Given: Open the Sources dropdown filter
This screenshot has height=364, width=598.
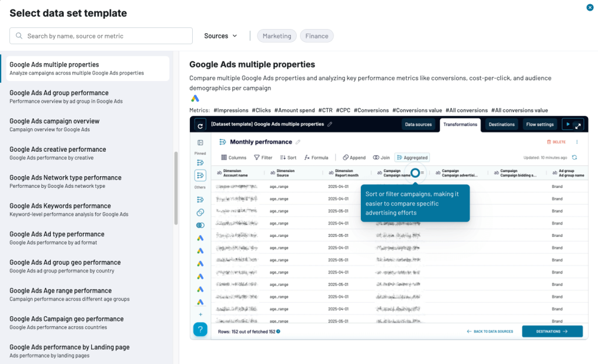Looking at the screenshot, I should pyautogui.click(x=220, y=36).
